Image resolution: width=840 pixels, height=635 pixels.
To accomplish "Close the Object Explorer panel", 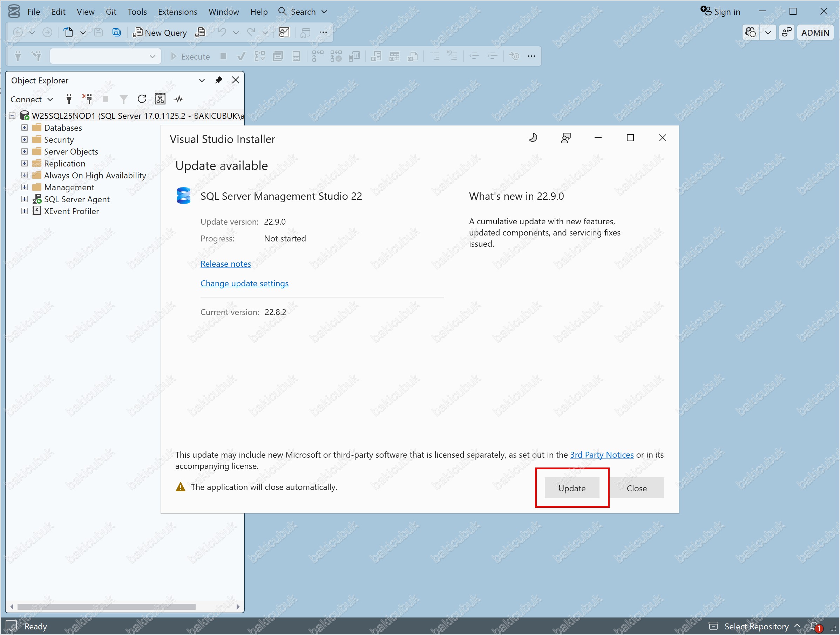I will pyautogui.click(x=236, y=80).
